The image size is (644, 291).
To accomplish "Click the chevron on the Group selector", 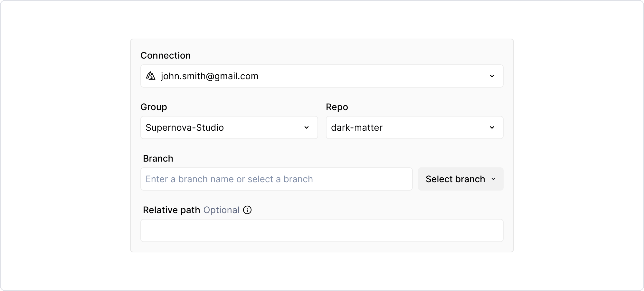I will [306, 127].
